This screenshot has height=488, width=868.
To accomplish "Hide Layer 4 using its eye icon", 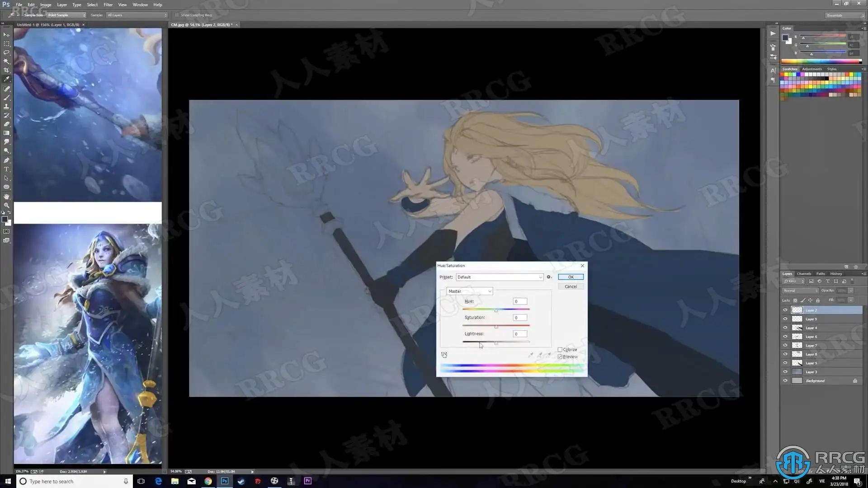I will pos(785,328).
